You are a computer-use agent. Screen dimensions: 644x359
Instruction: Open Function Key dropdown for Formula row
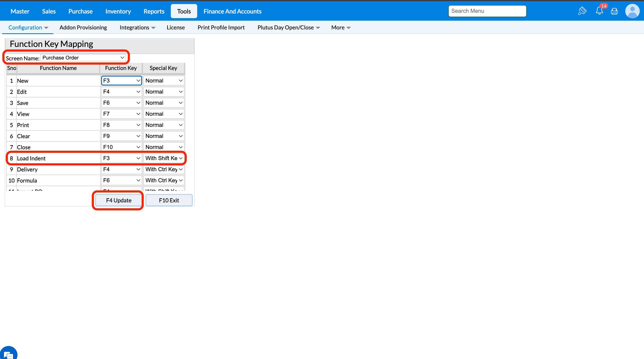click(121, 180)
